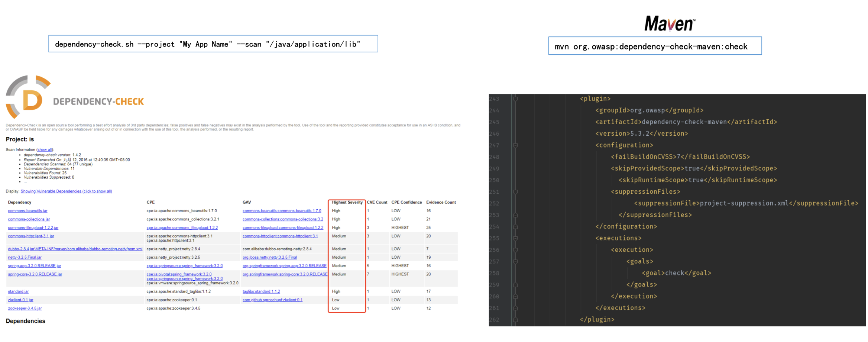Open the netty-3.2.5.Final.jar dependency link

[25, 258]
